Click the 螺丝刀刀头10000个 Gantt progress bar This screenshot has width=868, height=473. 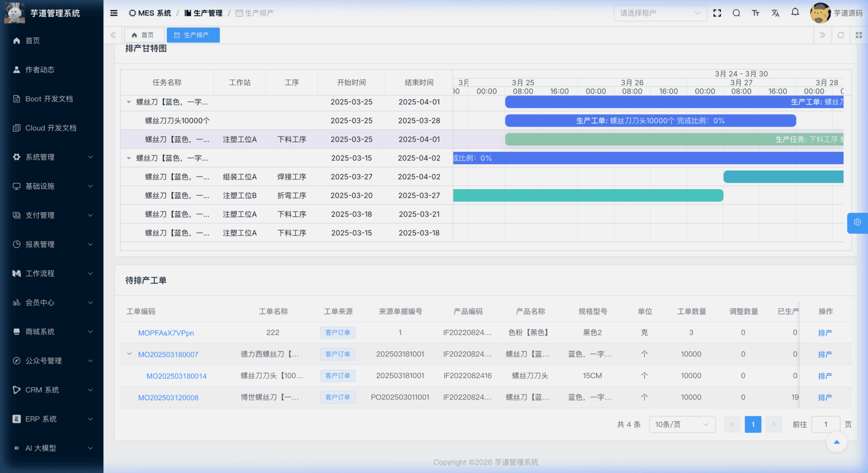(650, 121)
